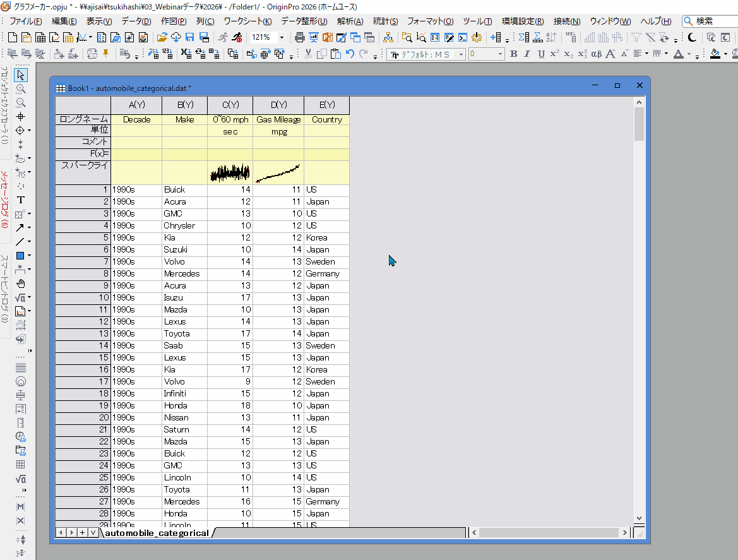Open the 作図(P) Plot menu
The image size is (738, 560).
tap(173, 21)
